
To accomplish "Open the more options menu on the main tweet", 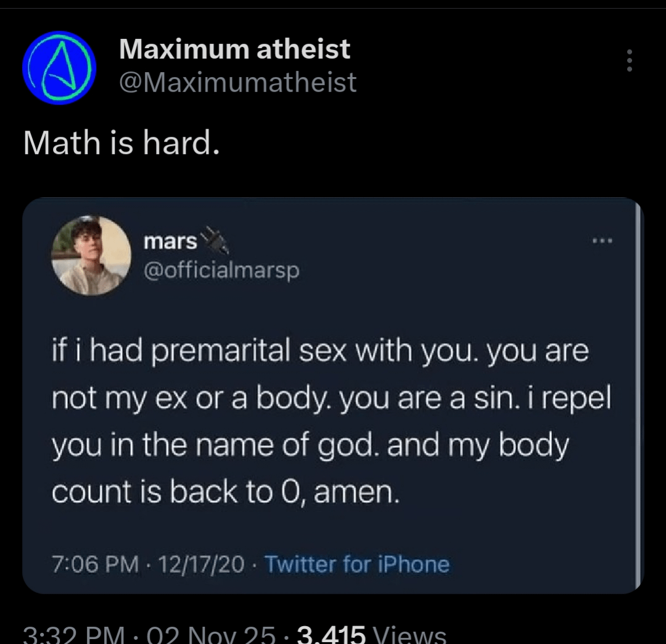I will [629, 62].
